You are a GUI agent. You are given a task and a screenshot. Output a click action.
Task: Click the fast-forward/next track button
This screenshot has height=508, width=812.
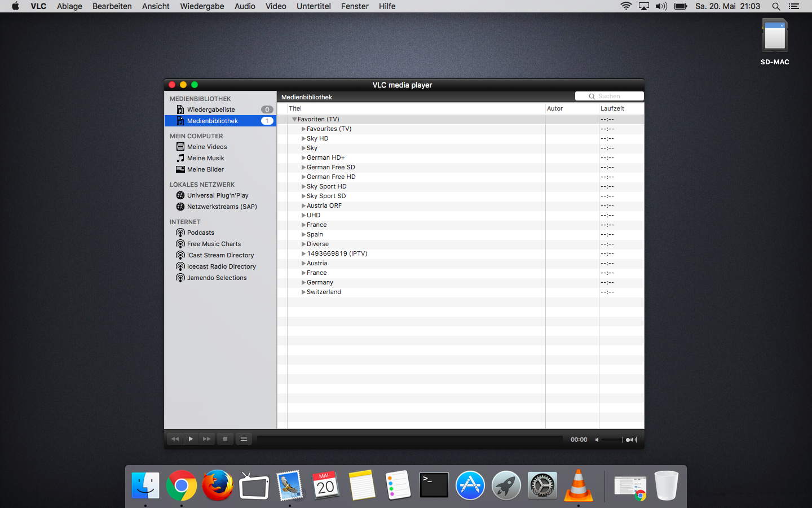coord(207,439)
